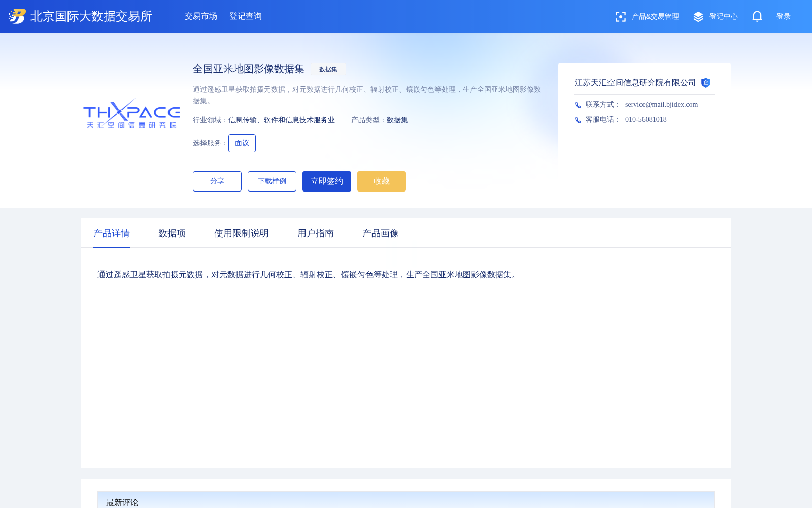
Task: Click company name 江苏天汇空间信息研究院有限公司
Action: click(x=635, y=83)
